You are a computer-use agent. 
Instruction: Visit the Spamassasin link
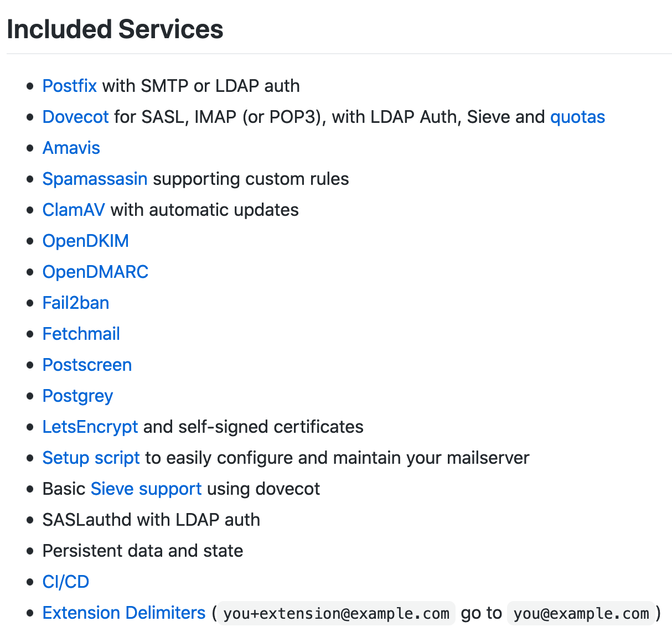(95, 179)
